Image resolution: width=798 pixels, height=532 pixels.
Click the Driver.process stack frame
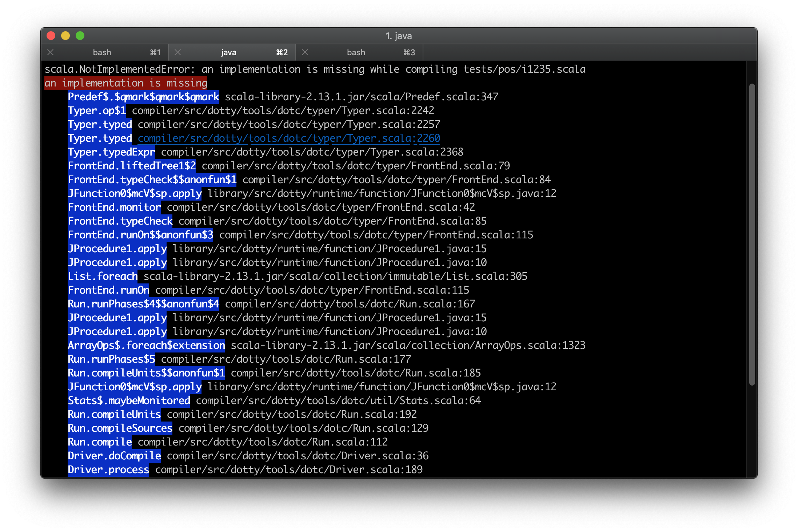click(x=108, y=469)
